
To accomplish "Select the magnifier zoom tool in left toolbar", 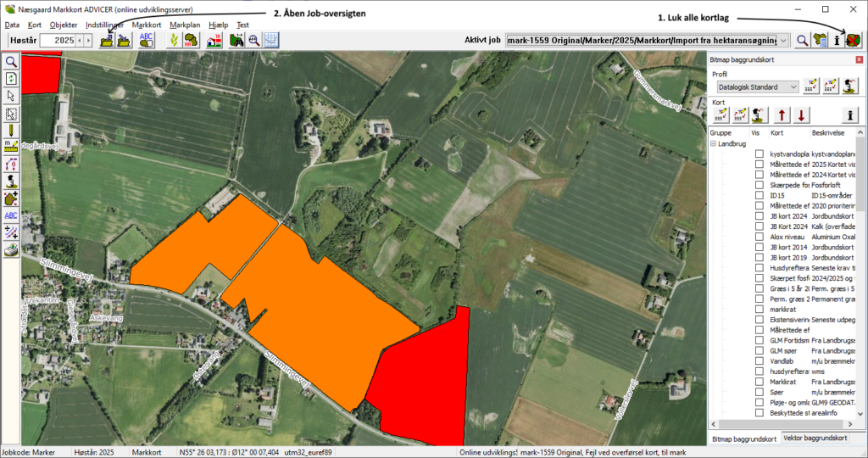I will pos(11,62).
